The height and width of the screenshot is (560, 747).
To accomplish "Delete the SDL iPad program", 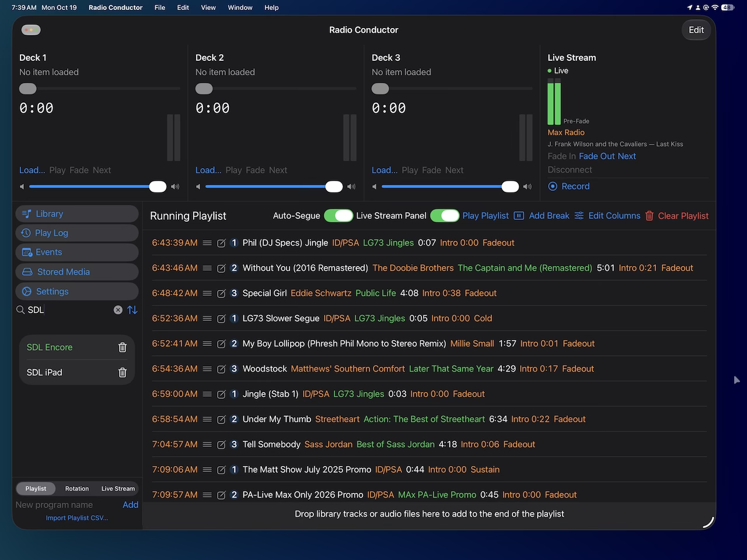I will pos(123,372).
